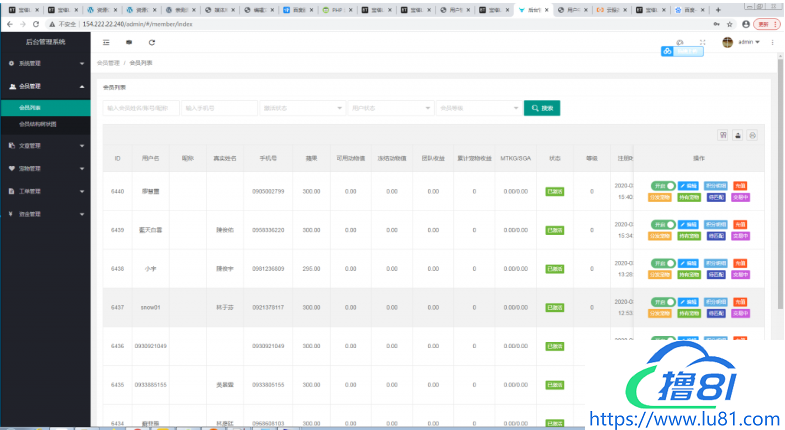The image size is (785, 430).
Task: Select 会员结构树状图 in the sidebar
Action: (38, 124)
